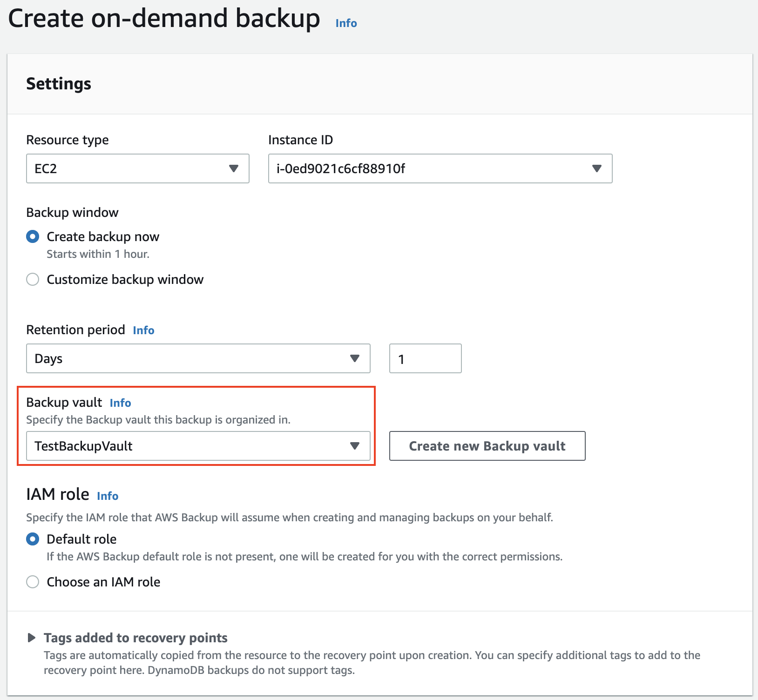Click the retention period value field showing 1
Screen dimensions: 758x700
(425, 358)
